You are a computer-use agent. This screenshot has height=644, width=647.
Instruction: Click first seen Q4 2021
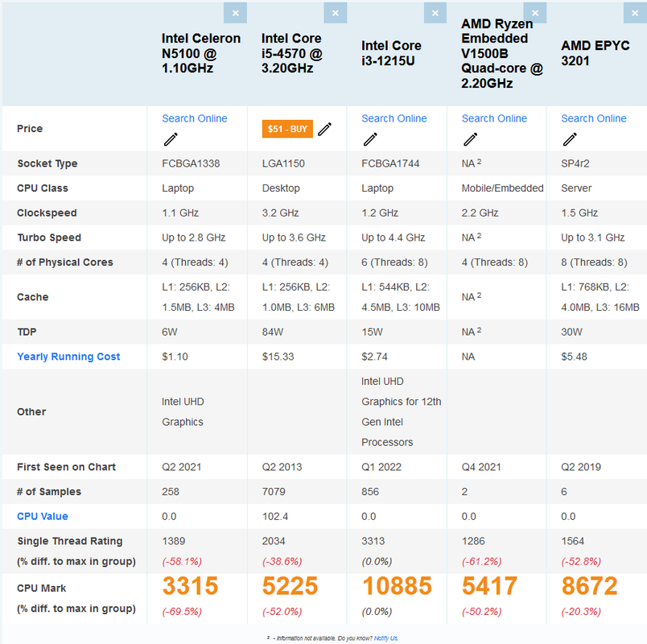point(481,467)
